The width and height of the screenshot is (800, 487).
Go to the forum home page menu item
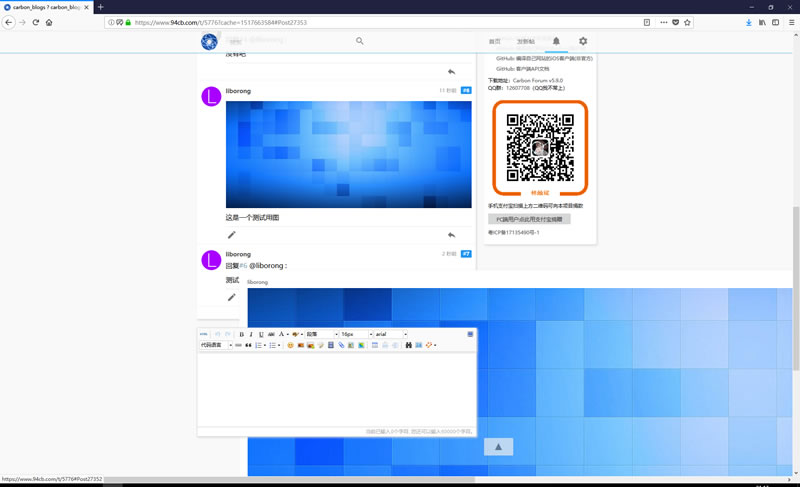point(494,41)
